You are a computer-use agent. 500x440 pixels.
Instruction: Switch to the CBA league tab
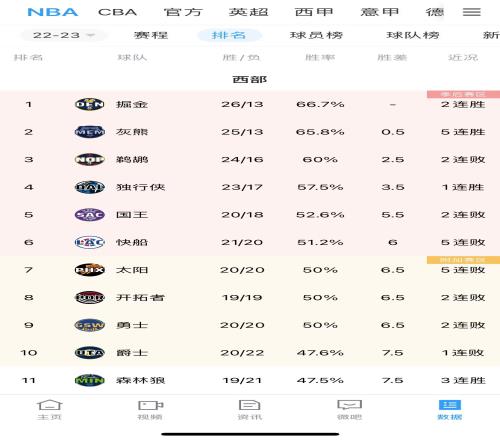[117, 12]
